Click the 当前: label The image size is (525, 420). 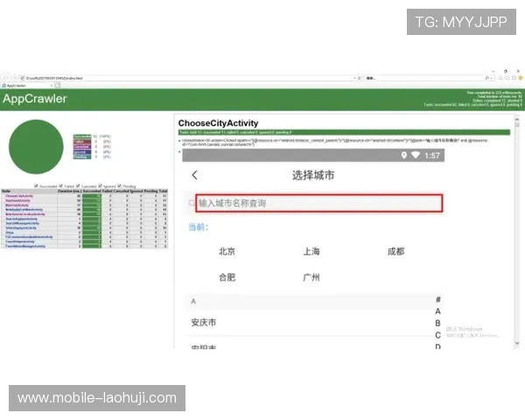point(199,227)
